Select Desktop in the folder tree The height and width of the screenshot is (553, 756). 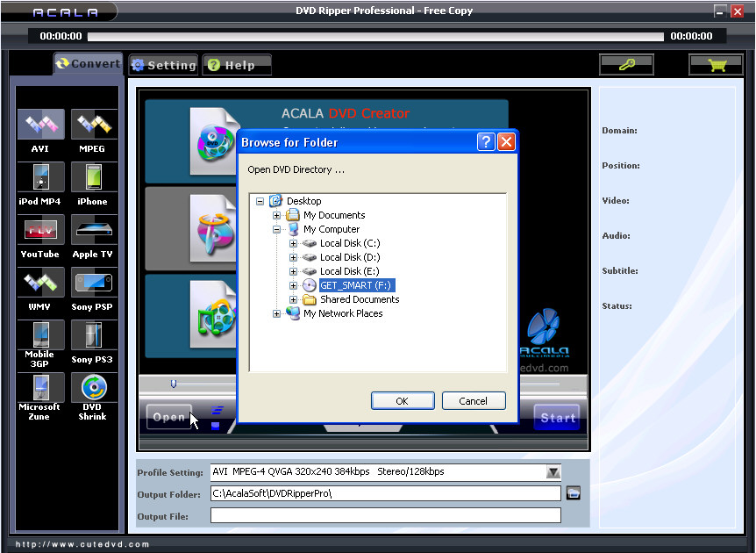point(303,201)
